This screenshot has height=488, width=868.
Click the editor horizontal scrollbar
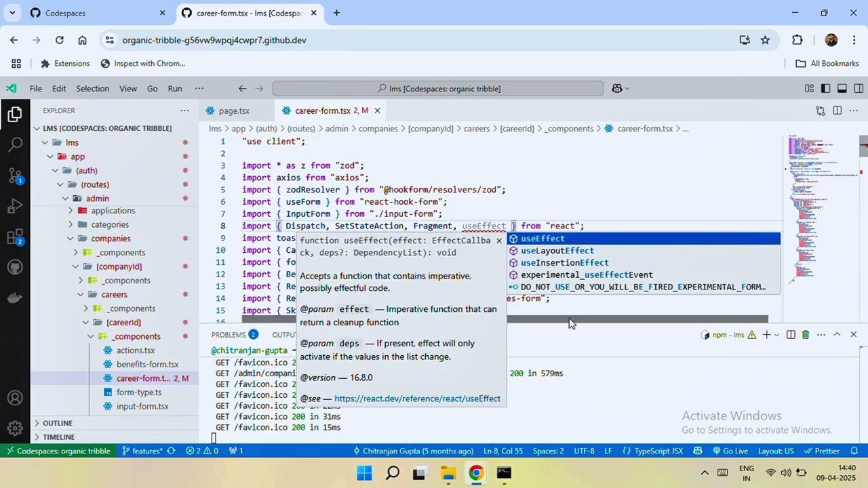tap(505, 319)
